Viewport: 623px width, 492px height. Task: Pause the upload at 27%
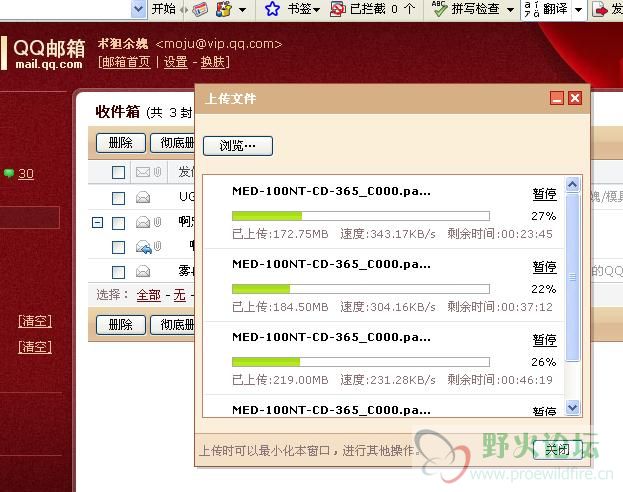coord(544,194)
